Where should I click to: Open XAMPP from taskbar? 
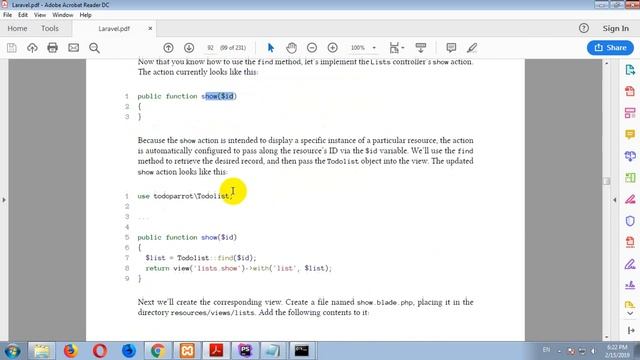point(187,351)
